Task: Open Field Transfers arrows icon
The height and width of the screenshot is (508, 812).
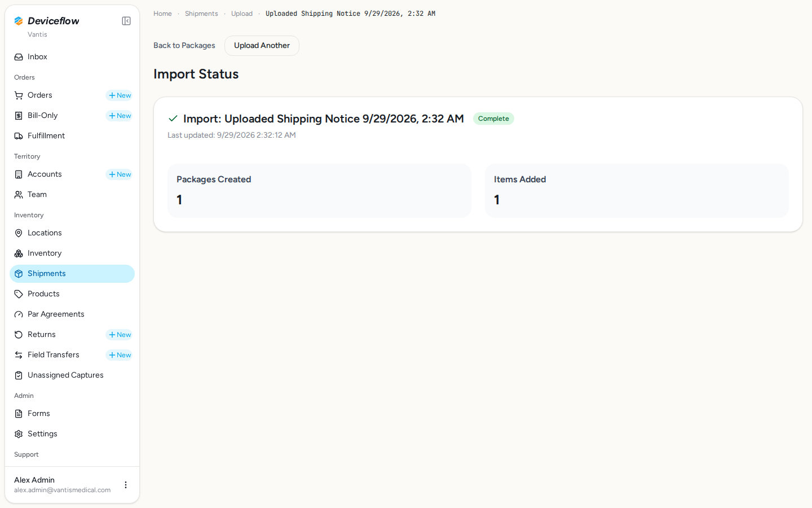Action: (19, 355)
